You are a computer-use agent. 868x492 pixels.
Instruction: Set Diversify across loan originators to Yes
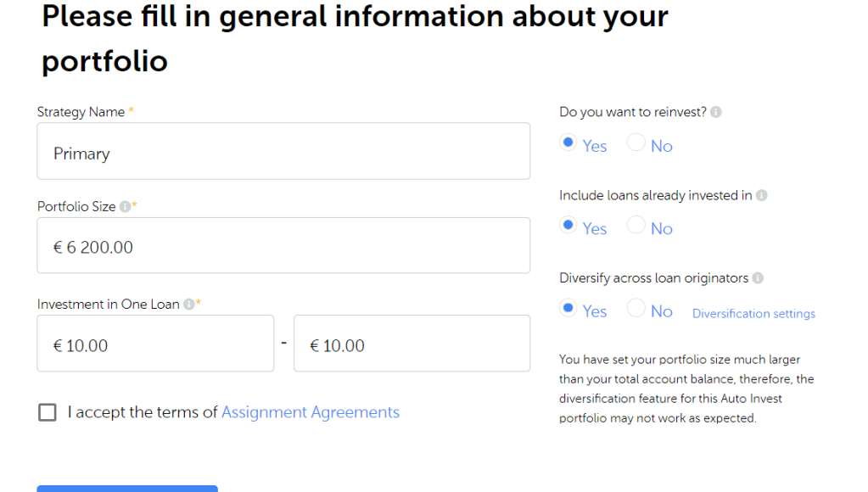point(569,309)
